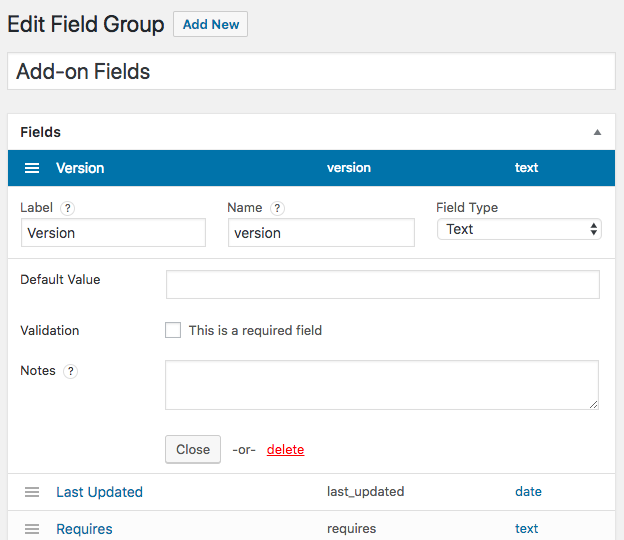Click the Last Updated row drag handle
The height and width of the screenshot is (540, 624).
[32, 492]
